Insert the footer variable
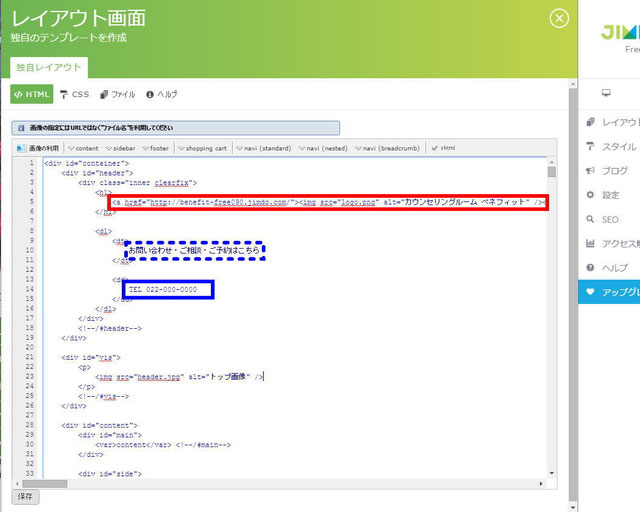640x512 pixels. (x=156, y=148)
